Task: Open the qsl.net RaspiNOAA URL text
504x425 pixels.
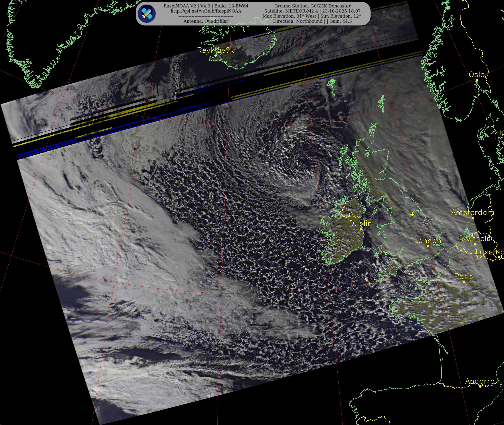Action: tap(206, 11)
